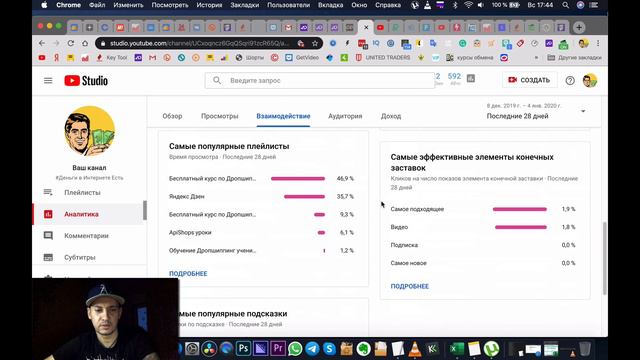Image resolution: width=640 pixels, height=360 pixels.
Task: Click the 35,7 % Яндекс Дзен bar
Action: (x=304, y=196)
